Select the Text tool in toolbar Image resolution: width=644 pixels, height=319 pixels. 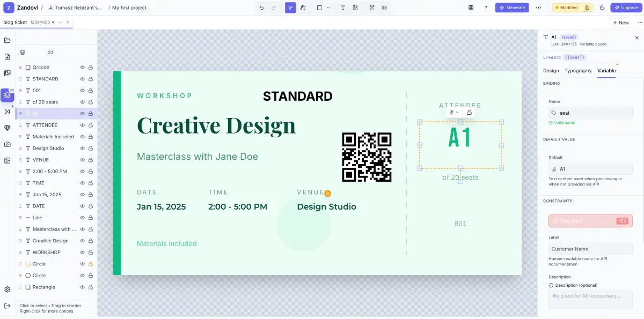(x=343, y=8)
